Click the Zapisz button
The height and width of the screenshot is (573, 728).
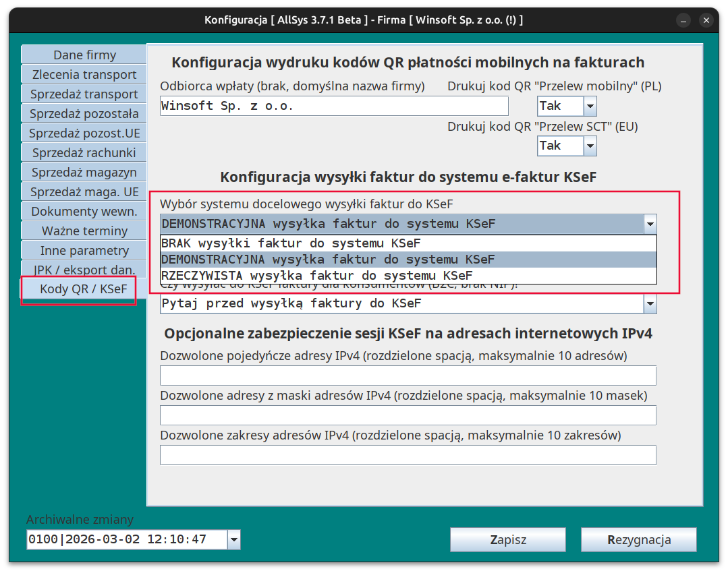[507, 539]
